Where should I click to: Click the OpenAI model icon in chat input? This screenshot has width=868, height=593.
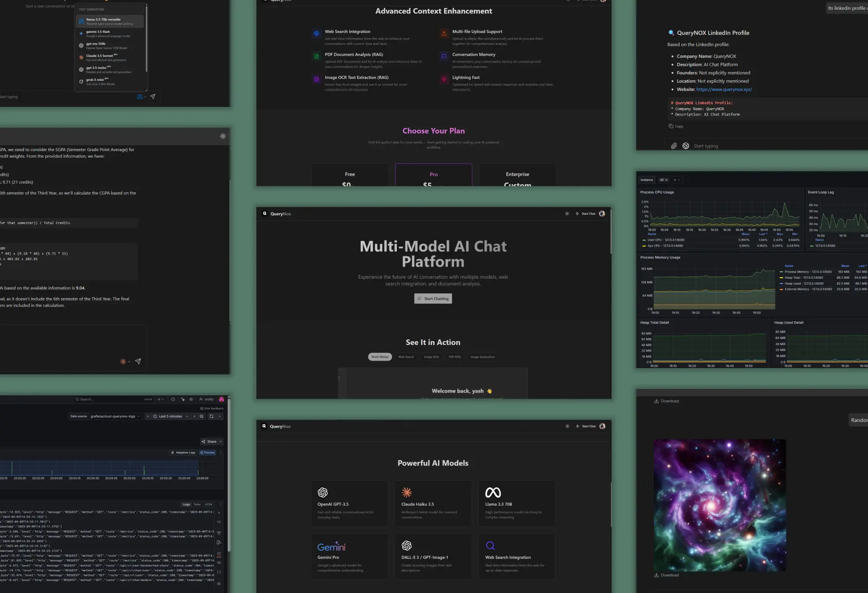(x=686, y=146)
